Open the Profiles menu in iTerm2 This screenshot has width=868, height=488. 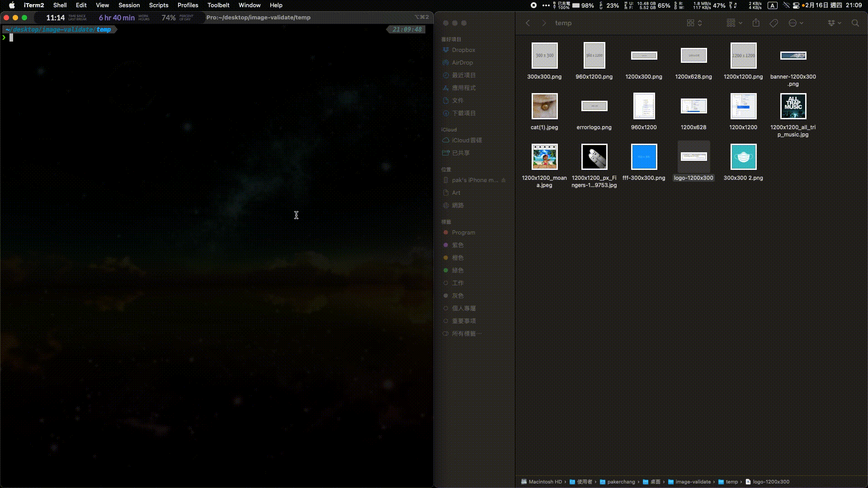tap(188, 5)
